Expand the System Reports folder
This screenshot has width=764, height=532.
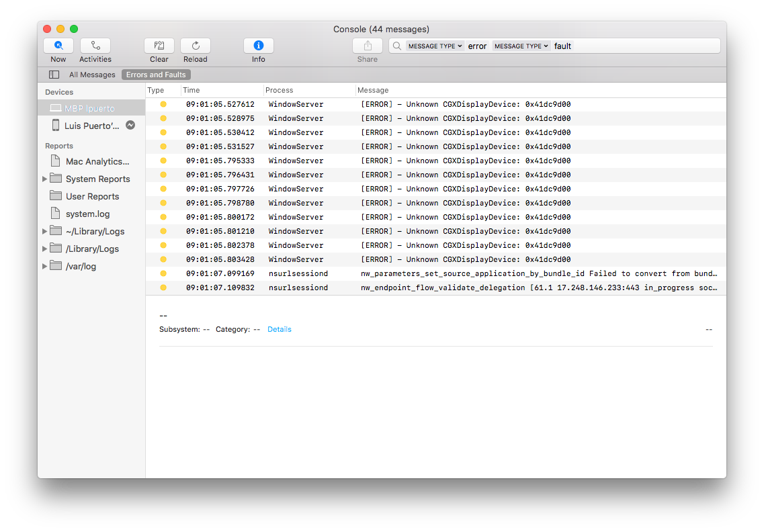point(44,179)
